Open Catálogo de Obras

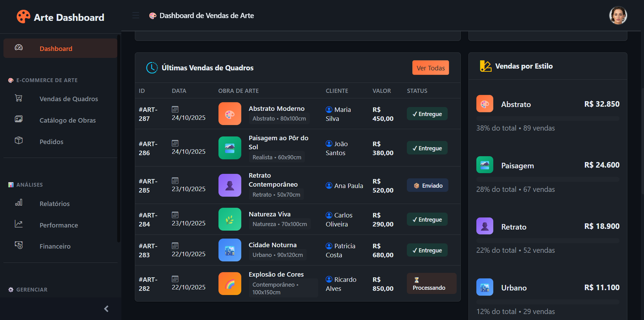[x=68, y=120]
